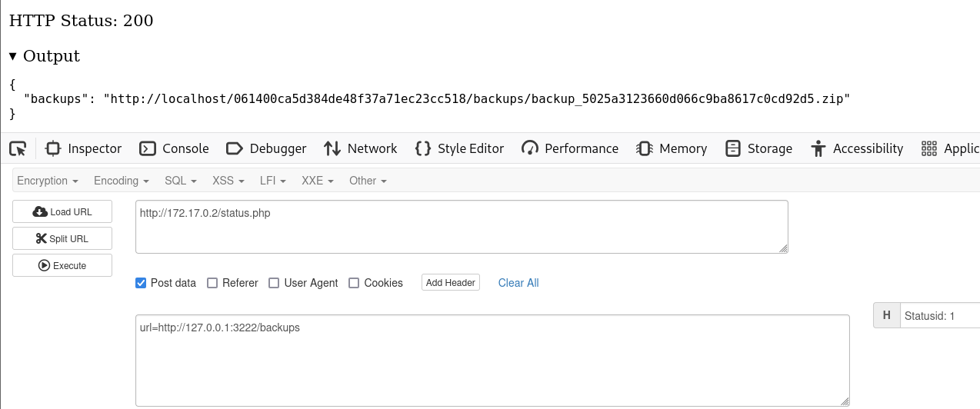The image size is (980, 409).
Task: Select the Style Editor icon
Action: 422,148
